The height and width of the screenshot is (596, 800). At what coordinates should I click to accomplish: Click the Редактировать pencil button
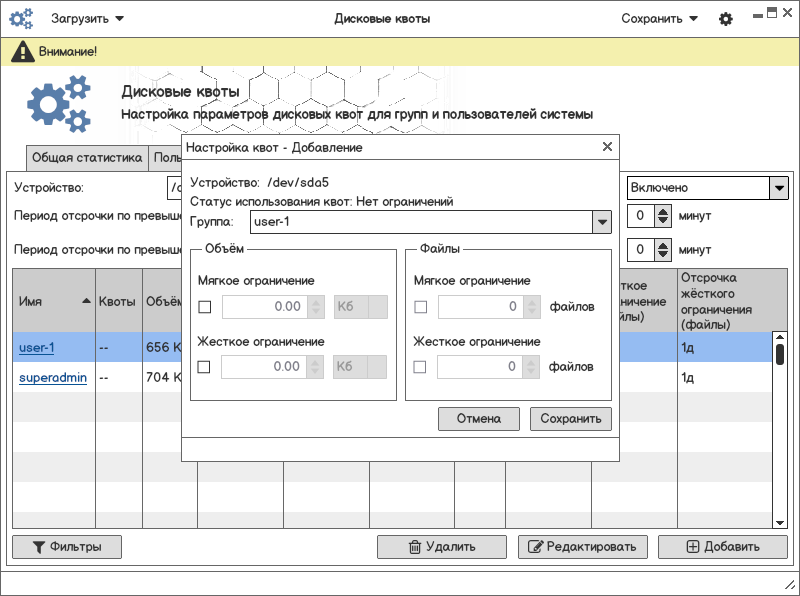(583, 547)
